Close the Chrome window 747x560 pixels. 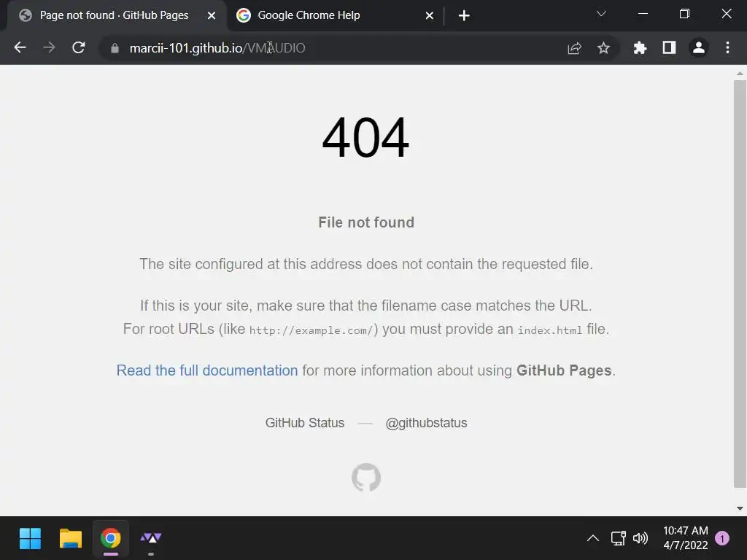[727, 14]
